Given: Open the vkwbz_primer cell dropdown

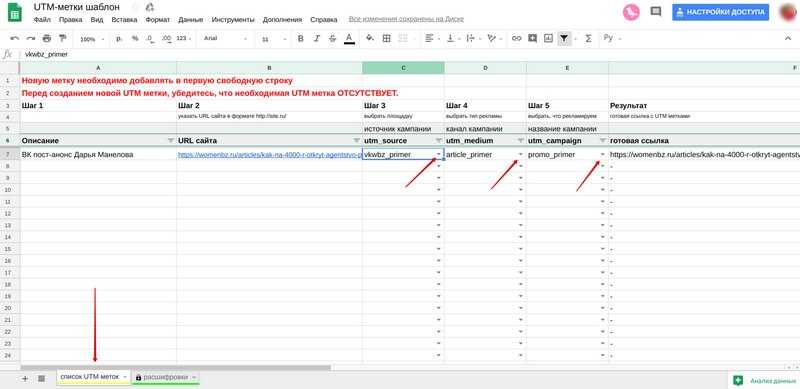Looking at the screenshot, I should click(438, 154).
